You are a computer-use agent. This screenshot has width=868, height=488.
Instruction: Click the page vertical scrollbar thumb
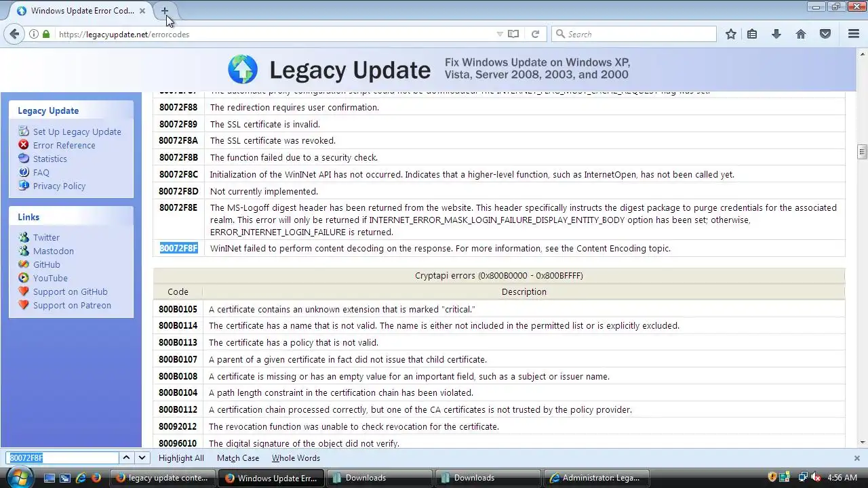click(862, 151)
